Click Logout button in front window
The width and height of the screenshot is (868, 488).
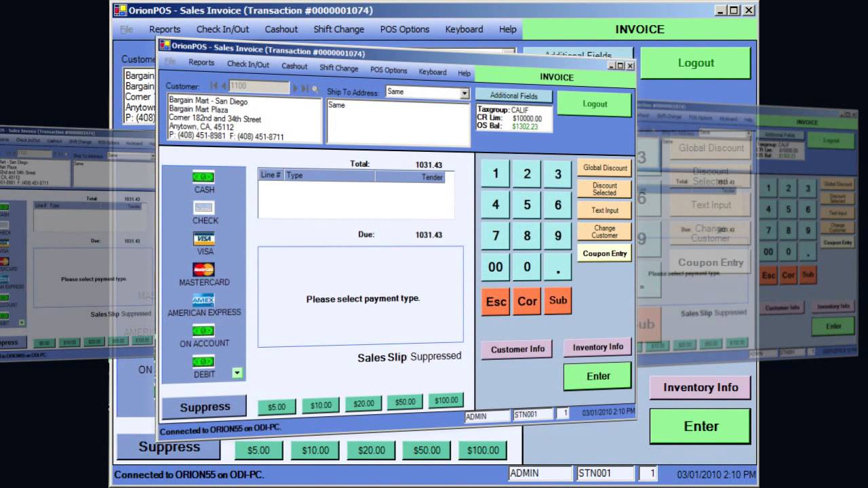(595, 104)
